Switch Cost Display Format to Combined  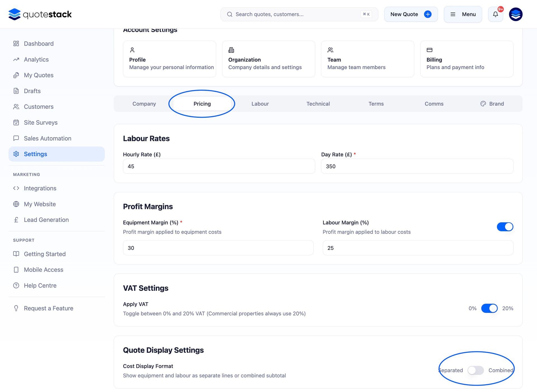[x=475, y=370]
